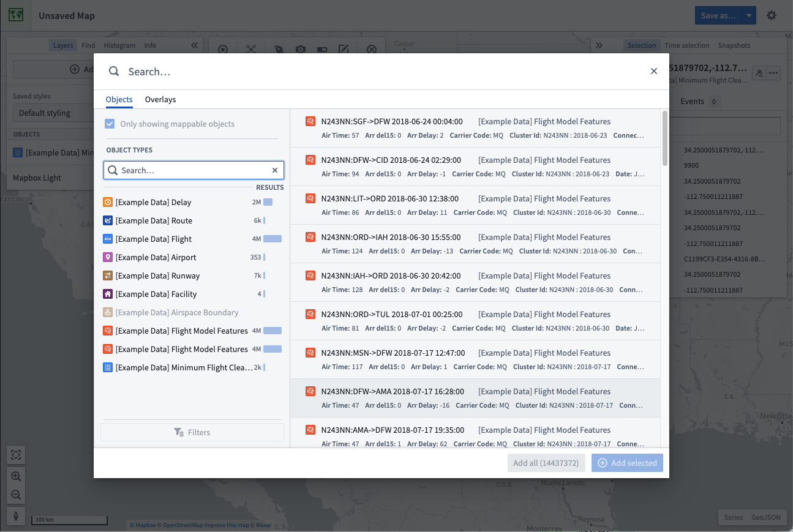Screen dimensions: 793x532
Task: Reset map compass orientation
Action: coord(16,515)
